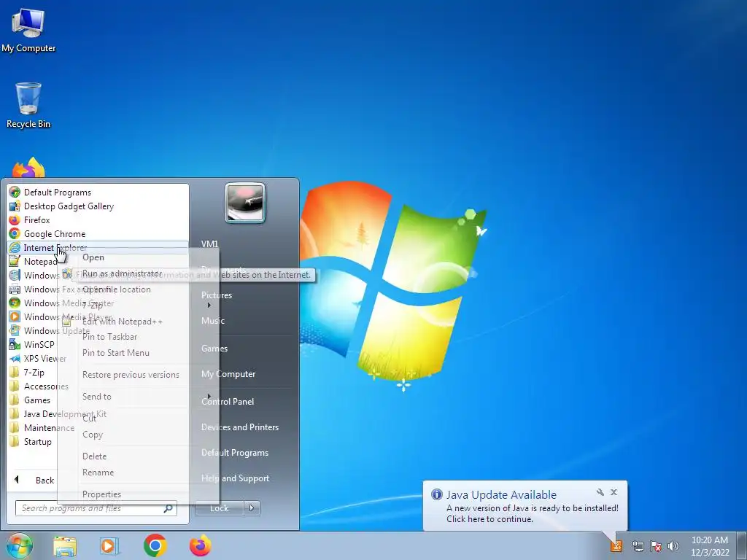This screenshot has height=560, width=747.
Task: Click the Windows Update program icon
Action: click(15, 330)
